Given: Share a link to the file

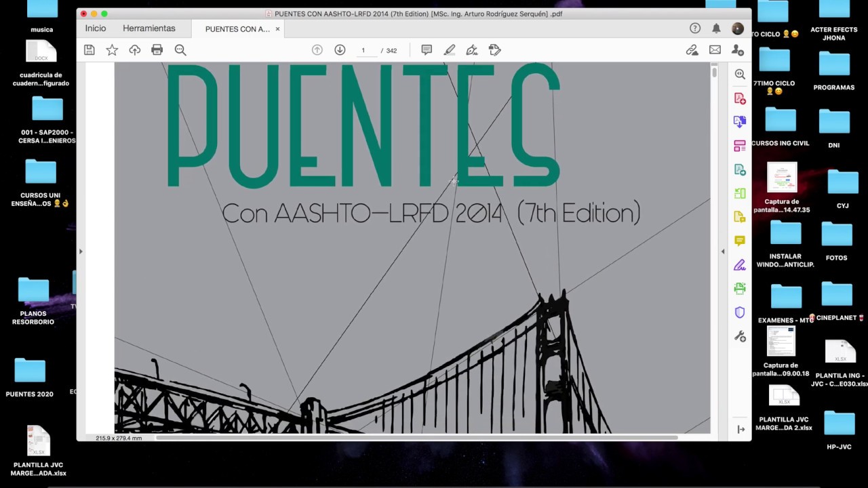Looking at the screenshot, I should coord(692,50).
